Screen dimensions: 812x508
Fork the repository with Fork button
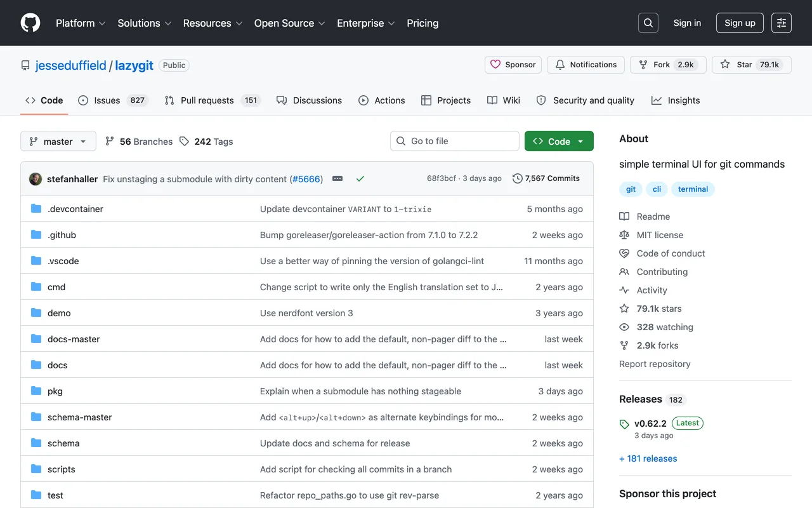pyautogui.click(x=668, y=65)
